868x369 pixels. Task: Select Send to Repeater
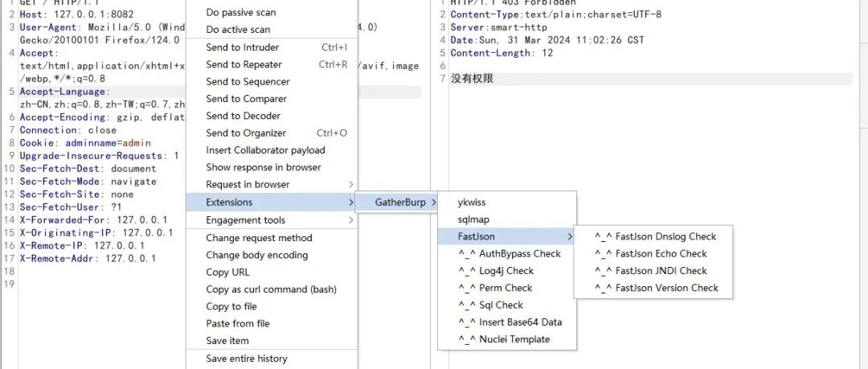(272, 64)
